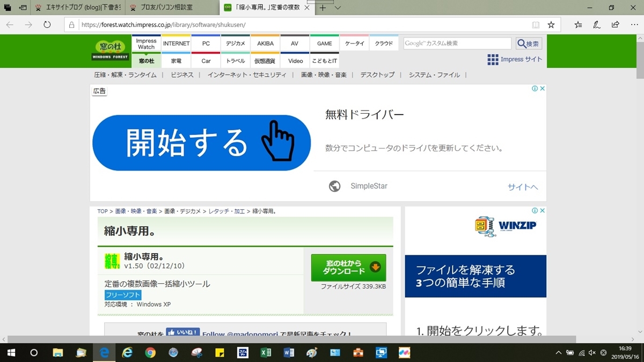Click the set tabs aside icon
The image size is (644, 362).
pyautogui.click(x=23, y=8)
